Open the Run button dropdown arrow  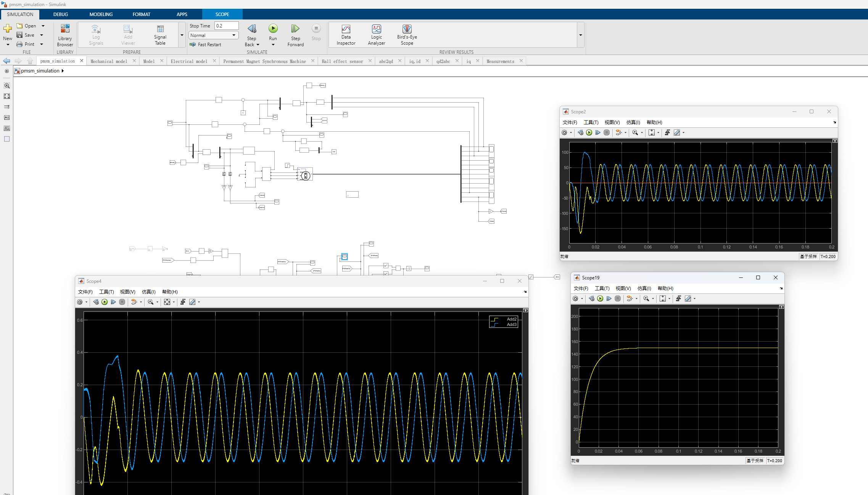click(273, 45)
